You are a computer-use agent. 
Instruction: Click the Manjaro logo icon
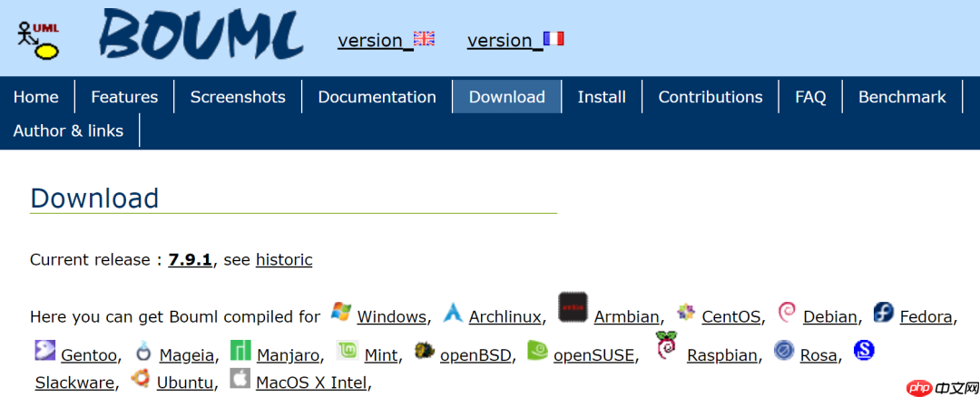pos(240,351)
